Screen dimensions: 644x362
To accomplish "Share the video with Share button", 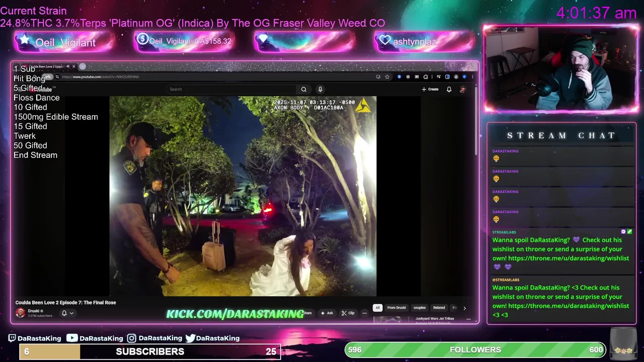I will 307,313.
